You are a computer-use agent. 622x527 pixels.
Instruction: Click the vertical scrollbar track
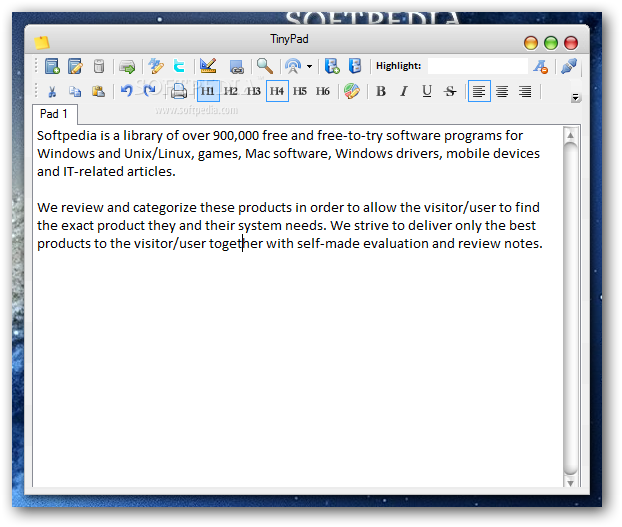(570, 309)
